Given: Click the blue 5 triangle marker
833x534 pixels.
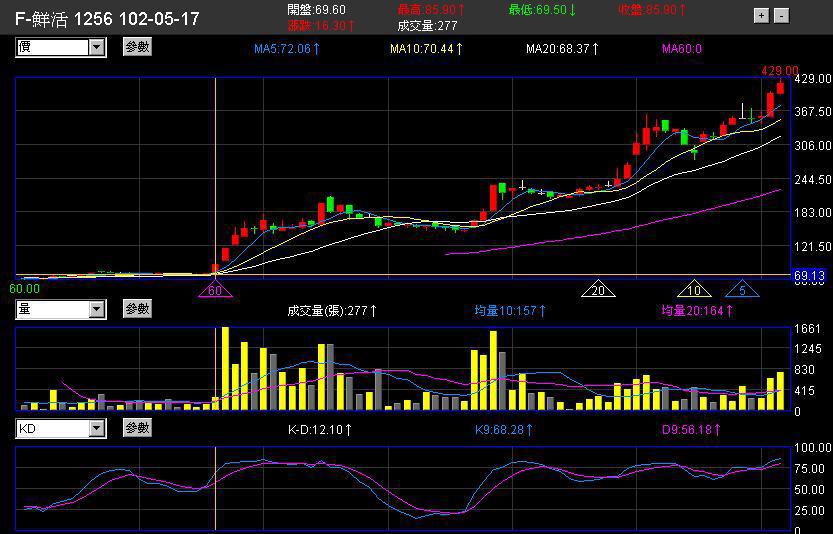Looking at the screenshot, I should [742, 290].
